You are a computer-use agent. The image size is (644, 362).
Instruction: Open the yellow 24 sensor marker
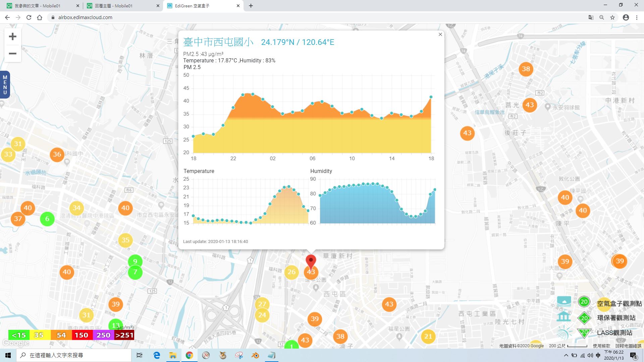[x=262, y=315]
